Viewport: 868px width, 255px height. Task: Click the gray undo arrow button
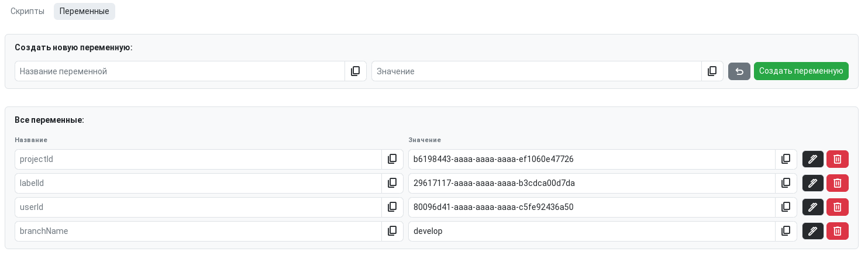[739, 71]
